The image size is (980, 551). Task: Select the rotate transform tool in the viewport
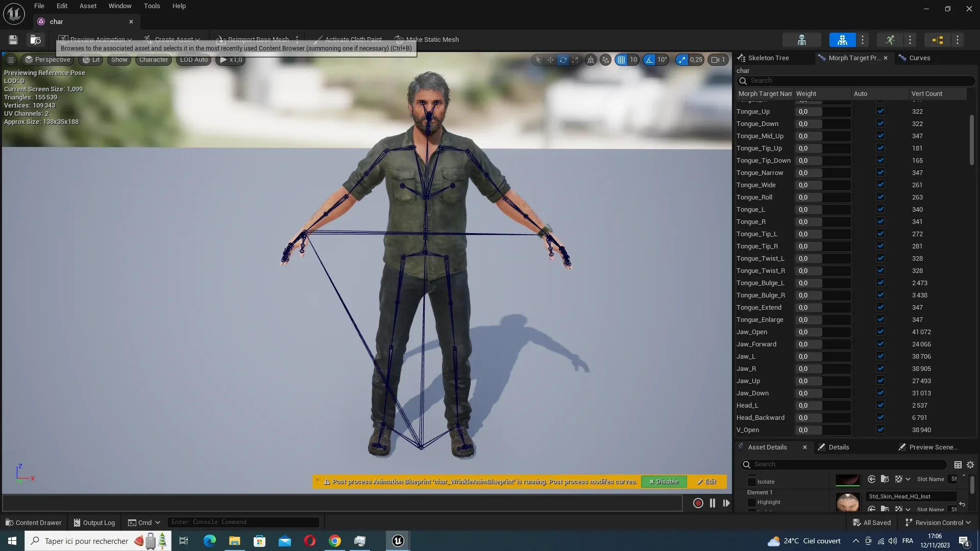(x=562, y=60)
